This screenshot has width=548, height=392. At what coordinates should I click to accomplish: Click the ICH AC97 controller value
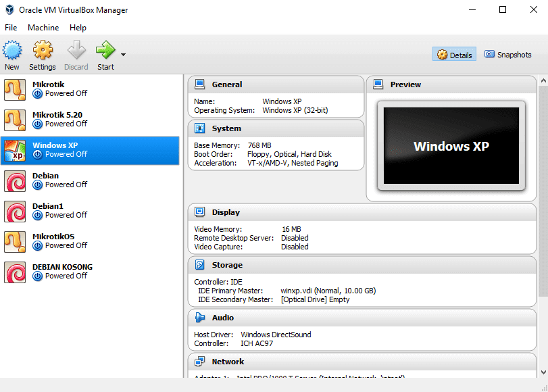(257, 343)
